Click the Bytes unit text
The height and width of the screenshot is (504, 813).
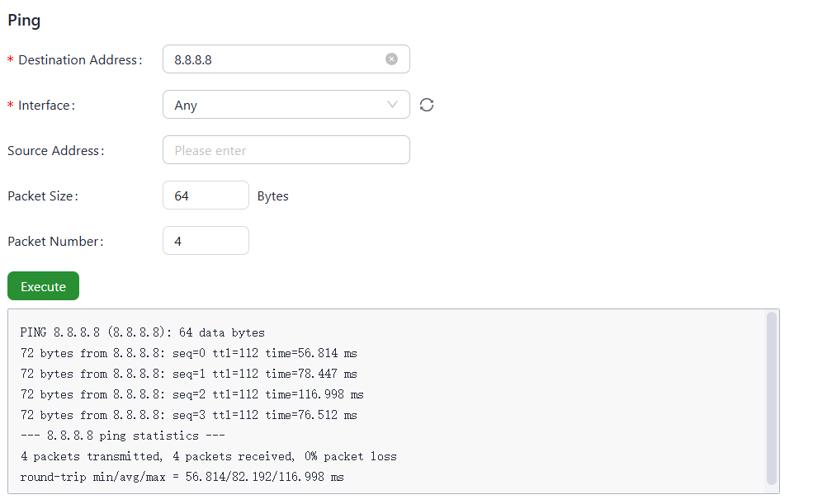273,196
